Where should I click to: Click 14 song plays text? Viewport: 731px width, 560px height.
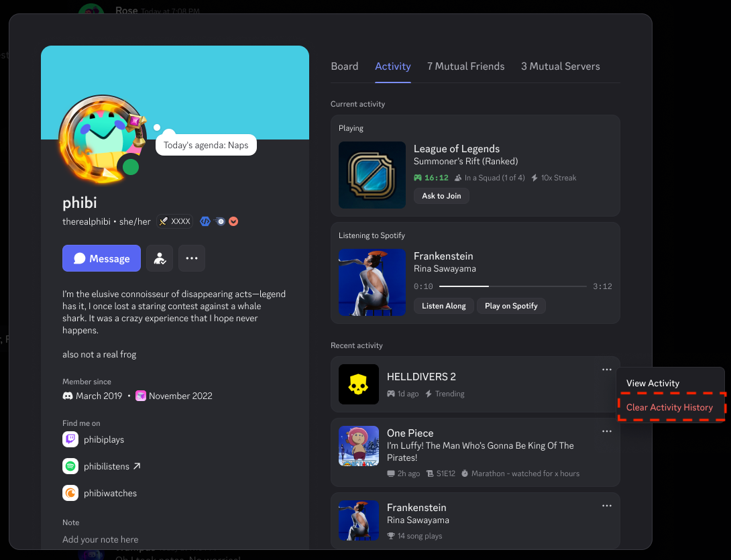pos(420,536)
